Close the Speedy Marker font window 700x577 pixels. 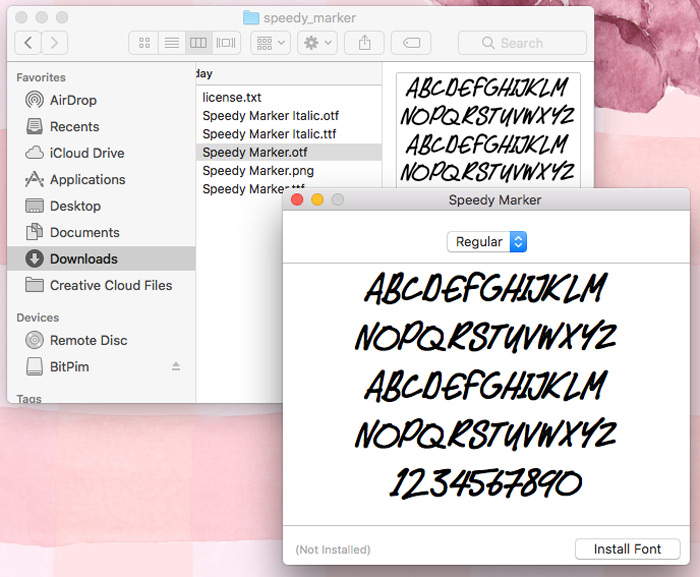[x=297, y=200]
